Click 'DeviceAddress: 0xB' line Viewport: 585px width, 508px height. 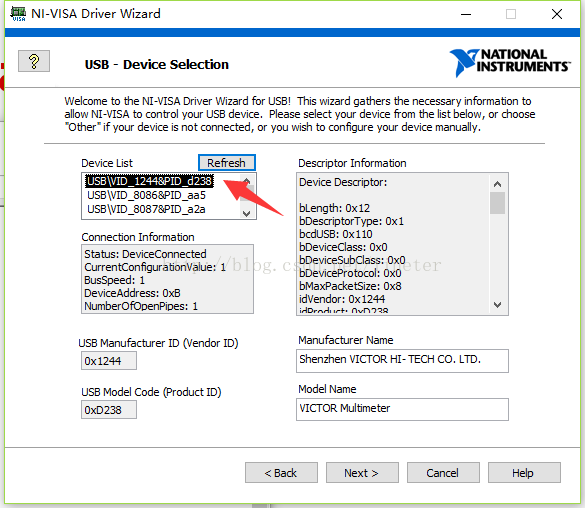tap(132, 293)
